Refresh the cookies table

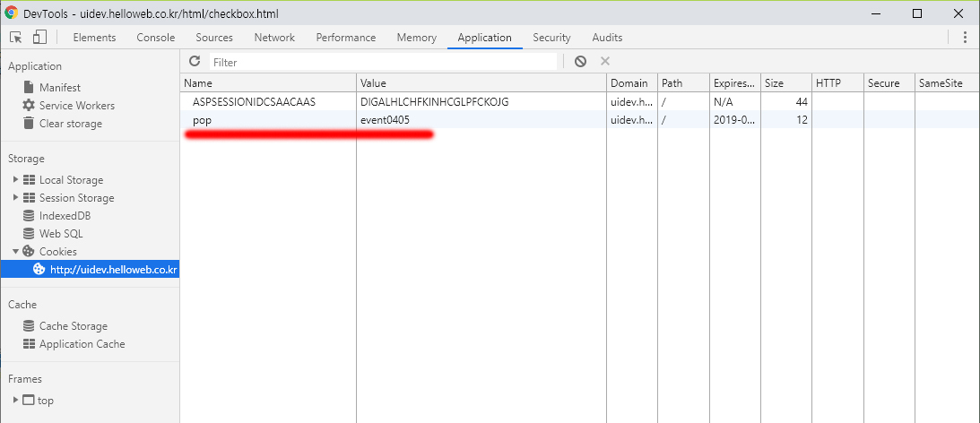click(x=195, y=61)
